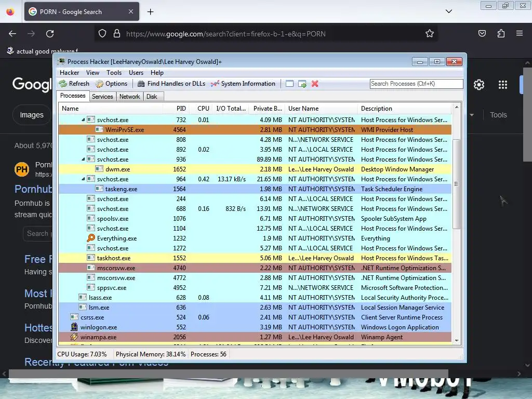Sort by the Private B... column header
532x399 pixels.
267,109
